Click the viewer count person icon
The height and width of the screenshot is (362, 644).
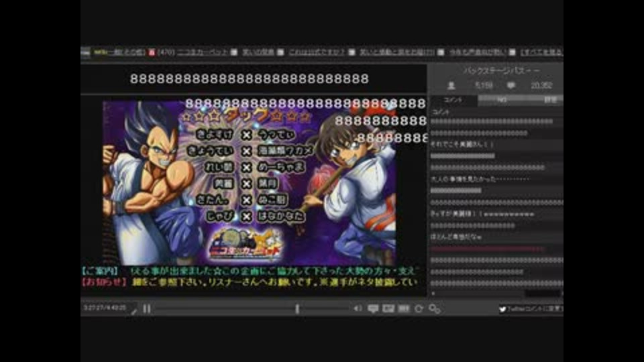coord(451,85)
